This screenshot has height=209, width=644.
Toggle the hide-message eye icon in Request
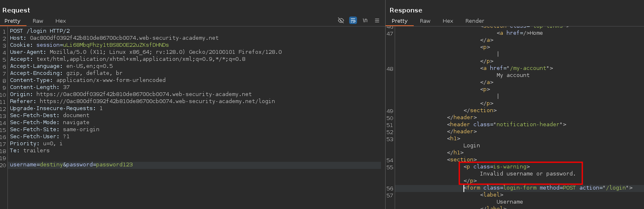click(x=341, y=20)
